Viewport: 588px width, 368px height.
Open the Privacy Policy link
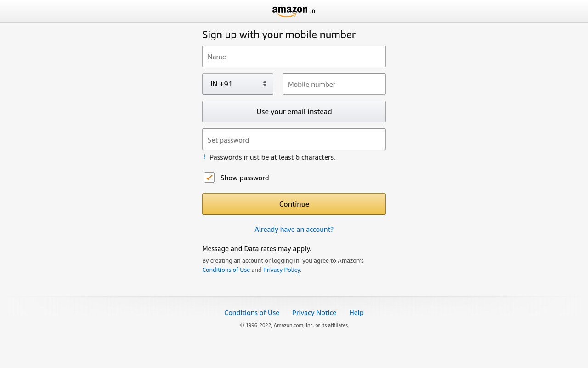(x=282, y=270)
